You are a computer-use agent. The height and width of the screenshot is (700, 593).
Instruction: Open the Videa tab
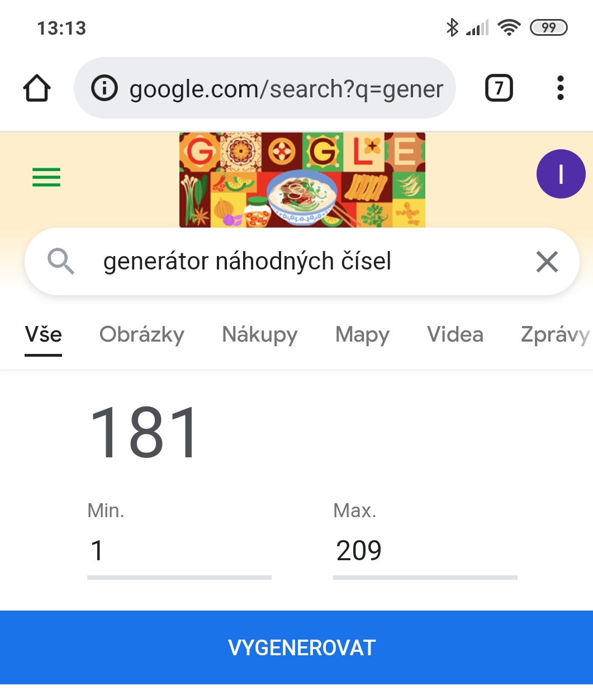[x=455, y=334]
